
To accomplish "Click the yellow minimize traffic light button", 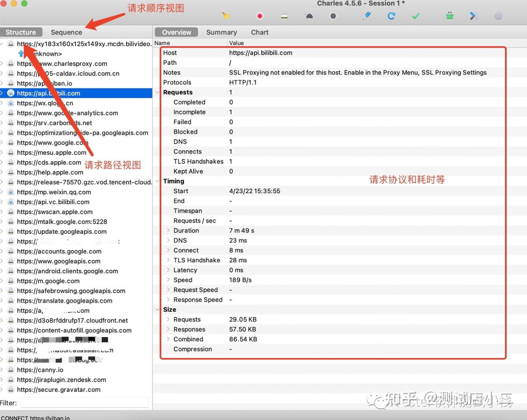I will 14,3.
